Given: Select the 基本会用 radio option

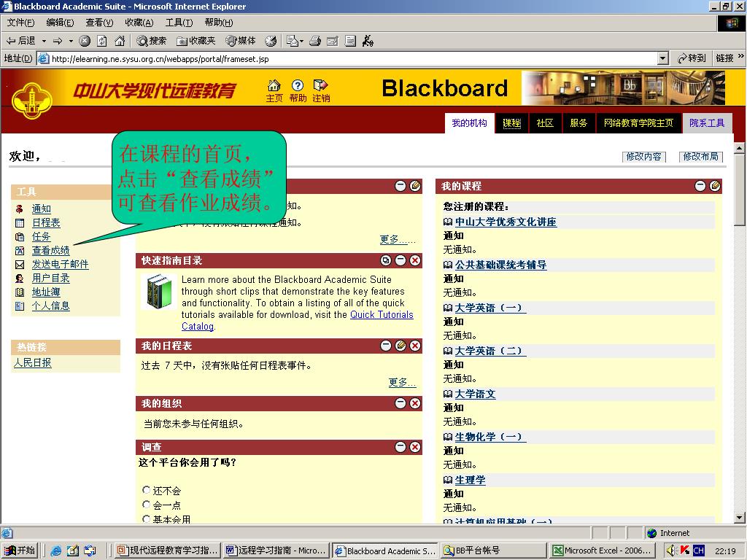Looking at the screenshot, I should pyautogui.click(x=146, y=518).
